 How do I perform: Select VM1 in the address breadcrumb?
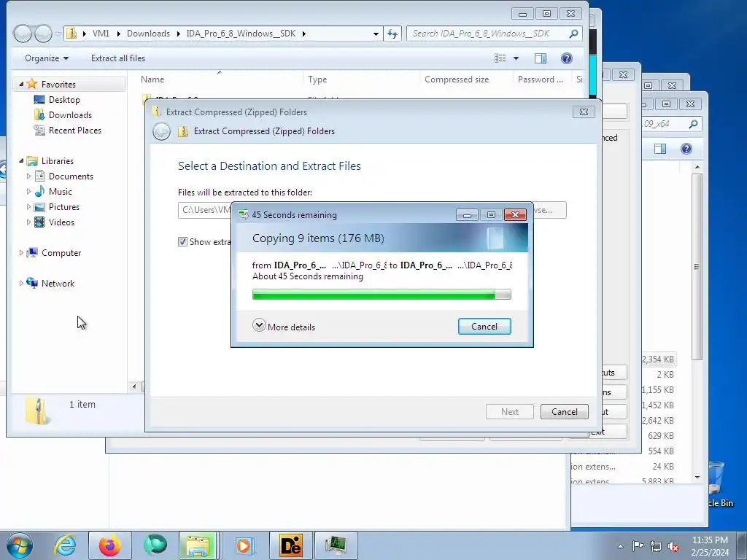(x=101, y=34)
